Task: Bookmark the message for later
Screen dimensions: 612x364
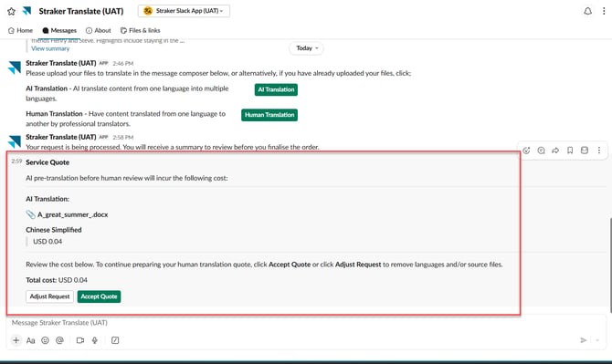Action: pyautogui.click(x=570, y=151)
